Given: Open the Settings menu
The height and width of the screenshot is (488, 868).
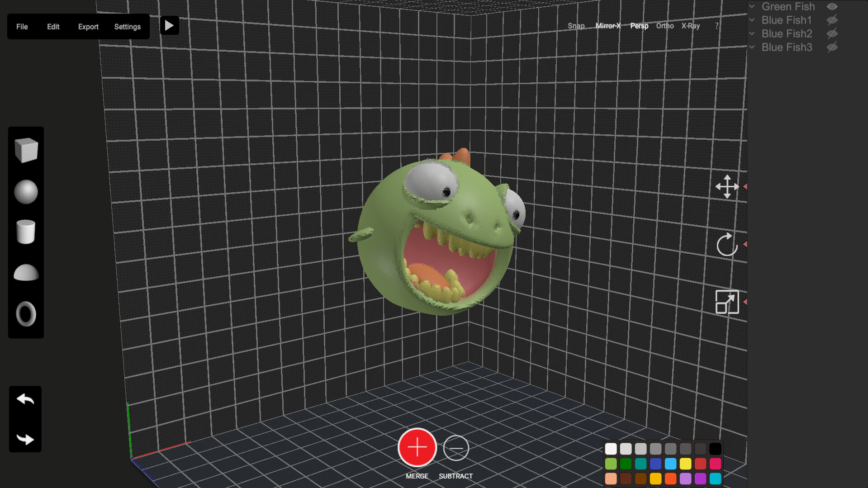Looking at the screenshot, I should click(127, 27).
